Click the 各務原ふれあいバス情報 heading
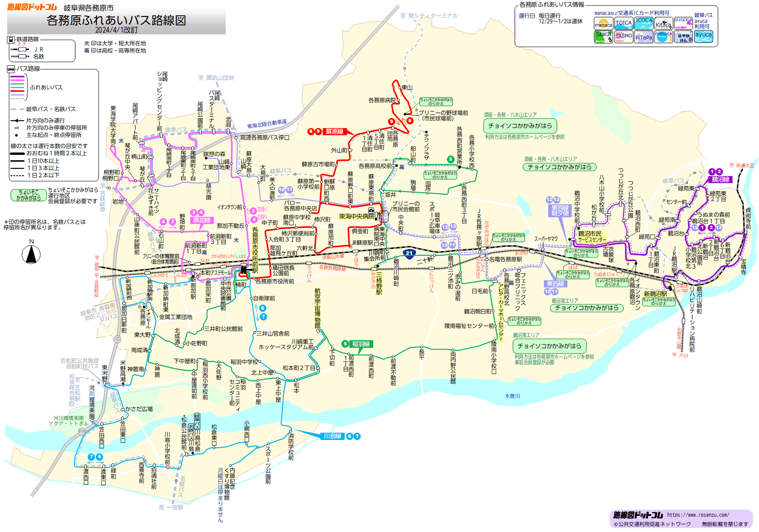 pyautogui.click(x=552, y=5)
